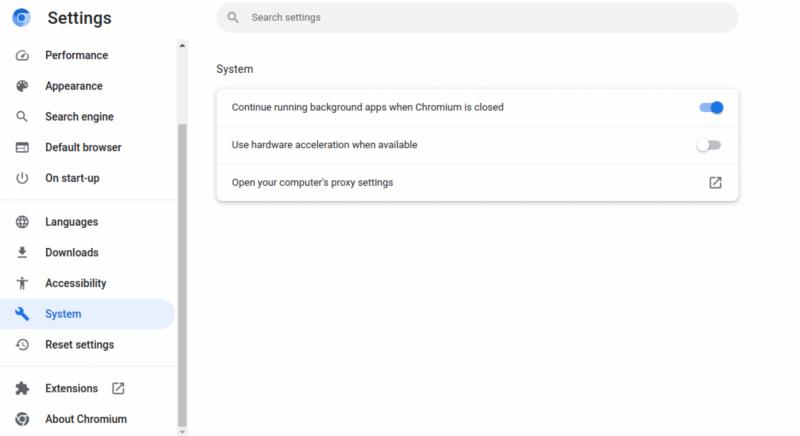
Task: Open proxy settings external link icon
Action: [715, 183]
